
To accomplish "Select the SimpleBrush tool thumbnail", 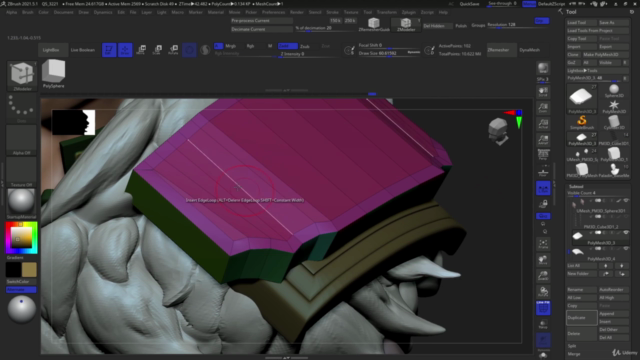I will click(x=582, y=122).
